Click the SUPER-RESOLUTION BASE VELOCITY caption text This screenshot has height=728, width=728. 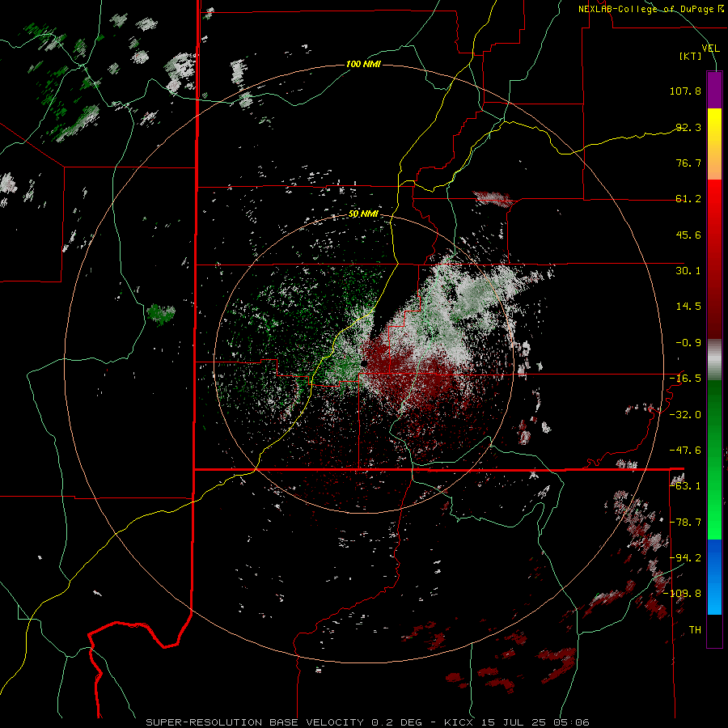pyautogui.click(x=256, y=722)
